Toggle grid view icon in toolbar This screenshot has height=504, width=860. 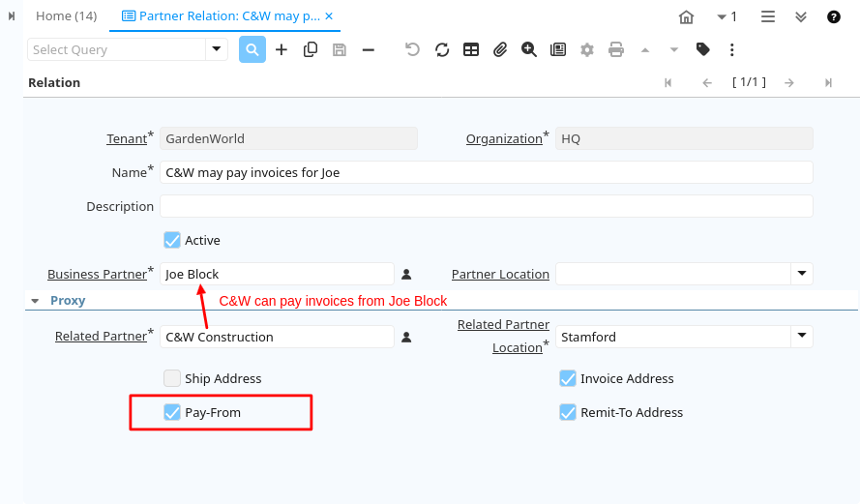point(471,49)
